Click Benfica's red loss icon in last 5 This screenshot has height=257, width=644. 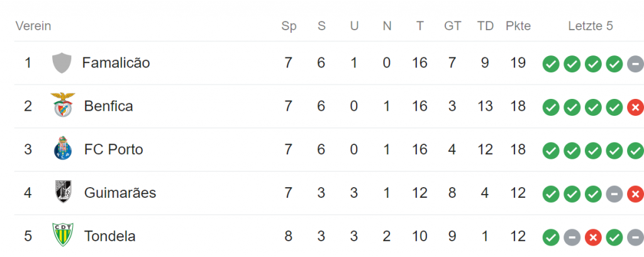click(x=635, y=107)
